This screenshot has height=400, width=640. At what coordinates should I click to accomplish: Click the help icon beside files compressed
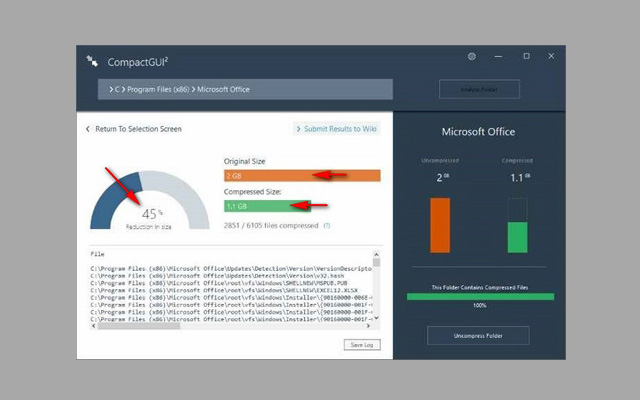(327, 225)
